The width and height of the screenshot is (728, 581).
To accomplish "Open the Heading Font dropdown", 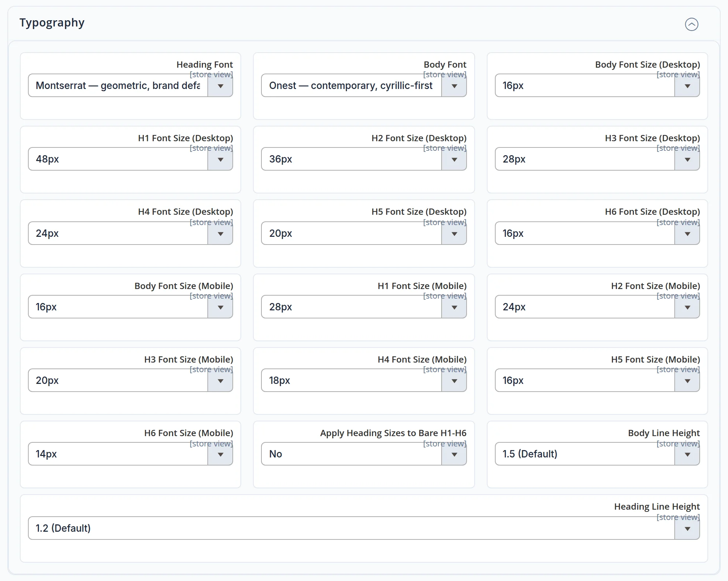I will click(x=131, y=86).
